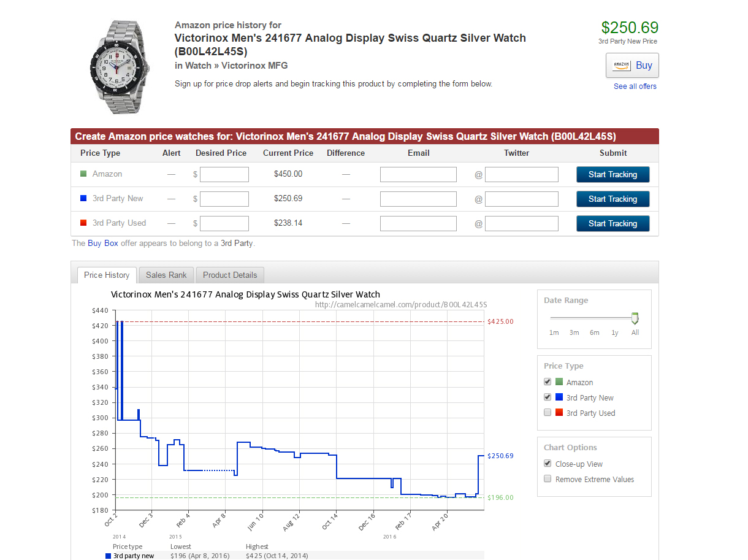Open the See all offers link
748x560 pixels.
(x=635, y=86)
